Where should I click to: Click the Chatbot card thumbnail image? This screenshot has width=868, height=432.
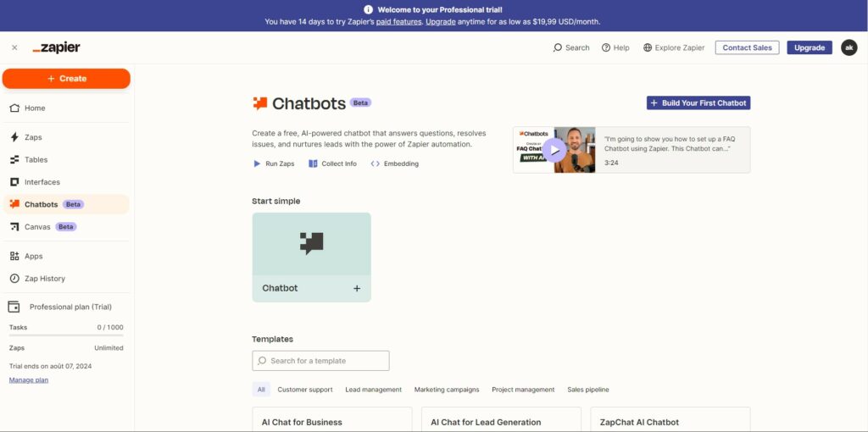tap(312, 243)
